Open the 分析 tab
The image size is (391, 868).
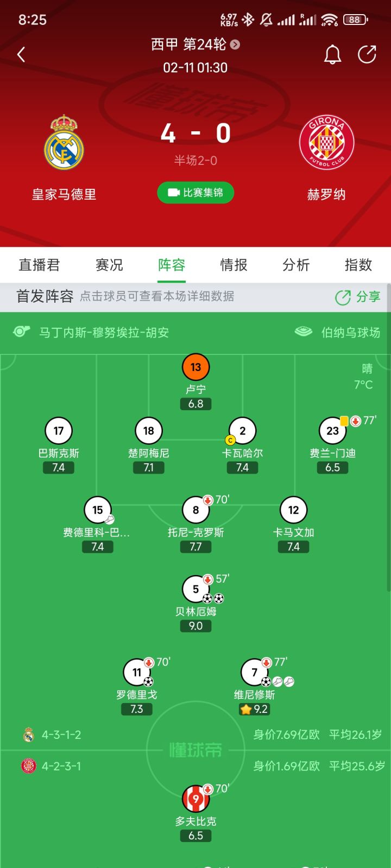click(296, 265)
